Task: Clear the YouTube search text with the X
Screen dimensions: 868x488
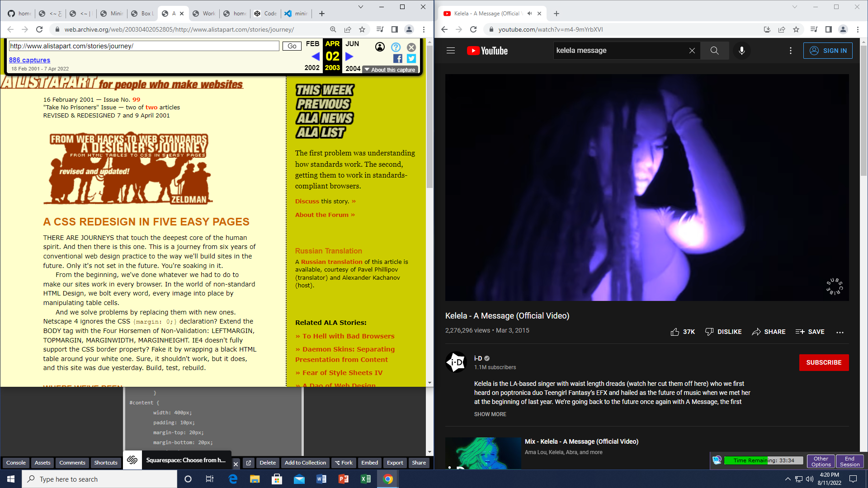Action: 692,51
